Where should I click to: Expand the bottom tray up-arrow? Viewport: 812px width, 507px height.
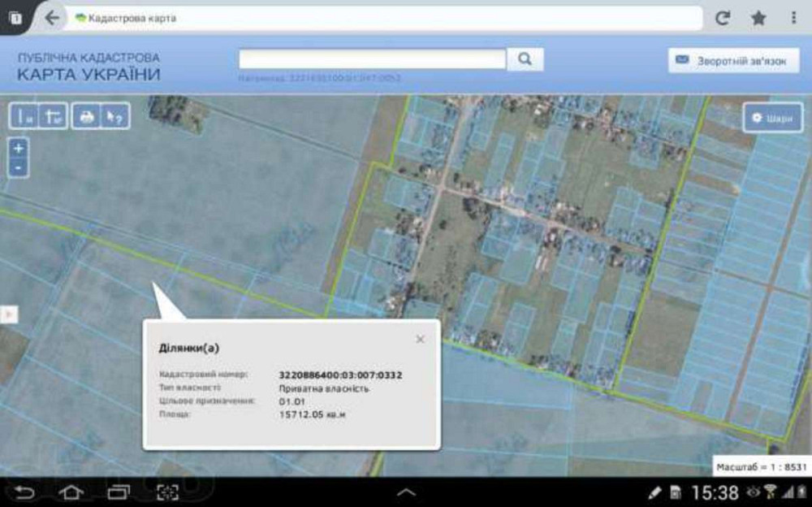click(406, 492)
